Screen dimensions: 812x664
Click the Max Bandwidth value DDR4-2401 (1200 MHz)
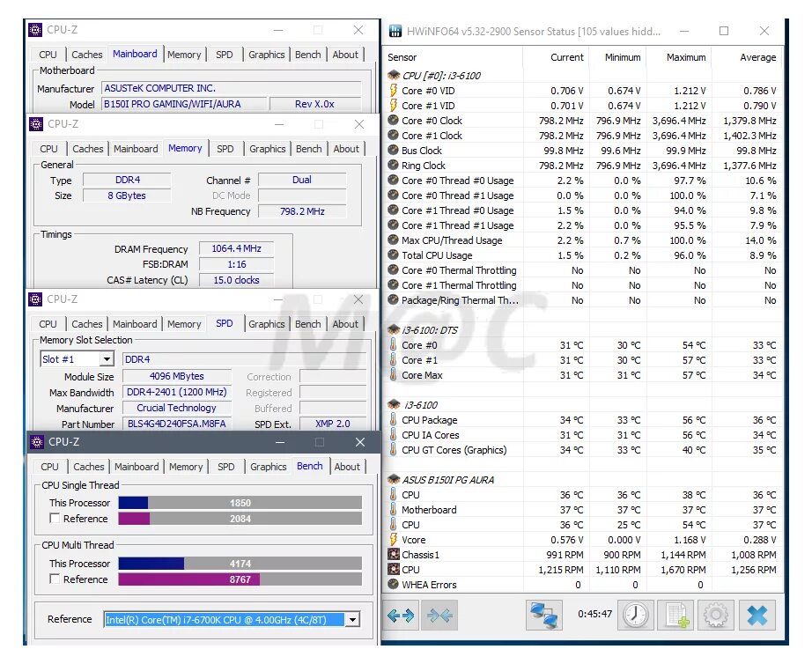point(177,392)
